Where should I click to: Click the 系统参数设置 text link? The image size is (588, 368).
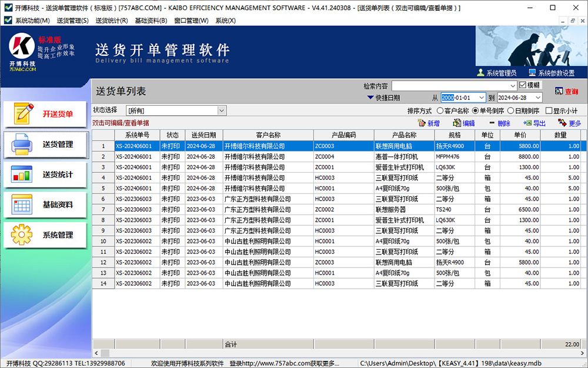click(x=556, y=73)
